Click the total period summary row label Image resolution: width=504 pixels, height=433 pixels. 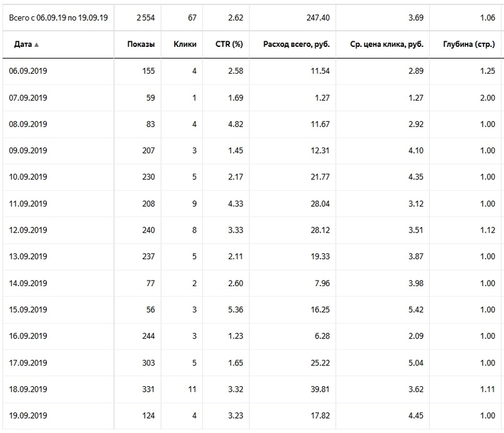[x=58, y=17]
